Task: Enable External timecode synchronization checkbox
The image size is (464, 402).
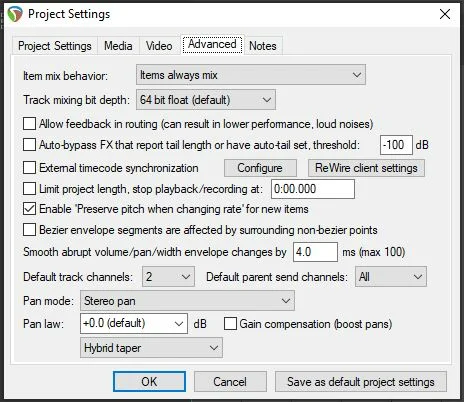Action: (29, 168)
